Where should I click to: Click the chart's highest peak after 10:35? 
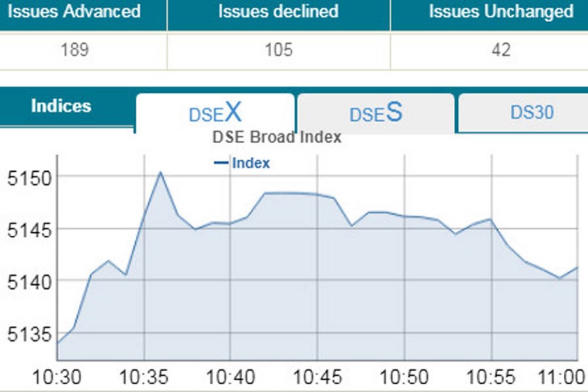click(x=160, y=172)
